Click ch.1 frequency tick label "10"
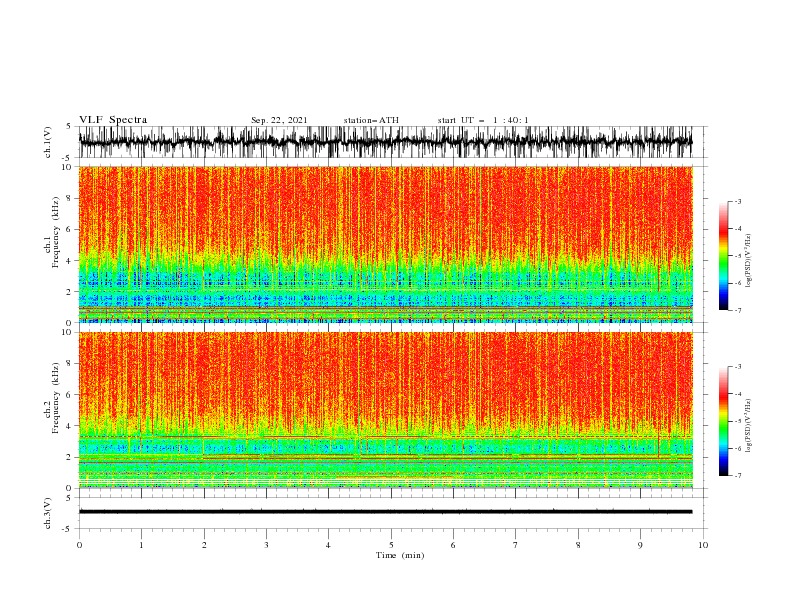This screenshot has width=792, height=612. (66, 167)
